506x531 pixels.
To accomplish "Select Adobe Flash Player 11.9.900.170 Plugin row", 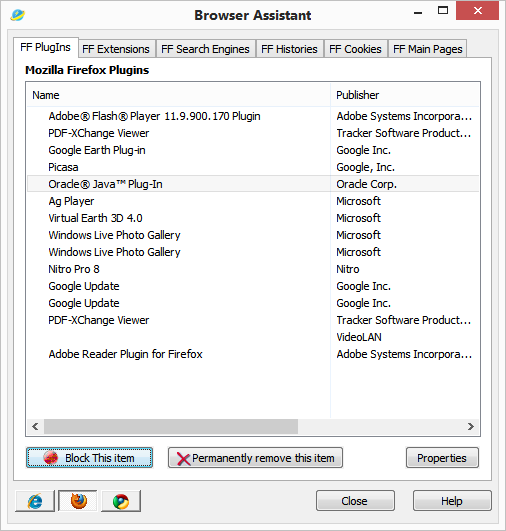I will point(253,116).
